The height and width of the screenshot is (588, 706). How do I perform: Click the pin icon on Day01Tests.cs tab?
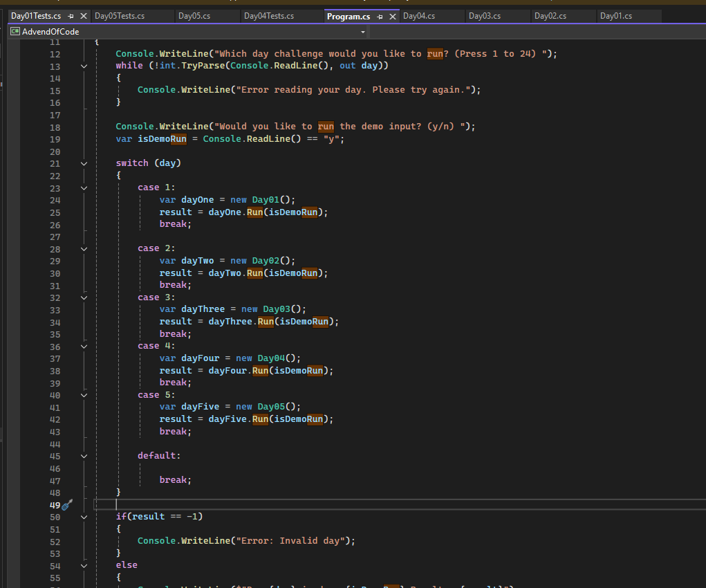tap(71, 16)
